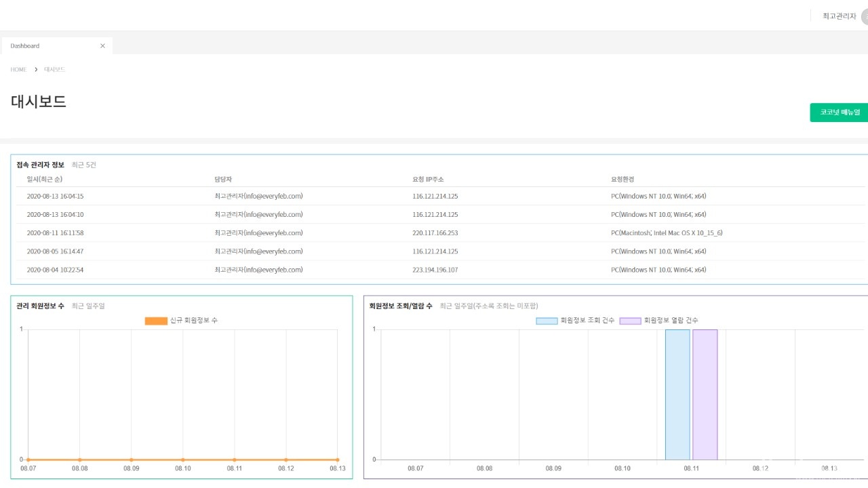
Task: Select the blue bar in the 조회/열람 chart
Action: [677, 394]
